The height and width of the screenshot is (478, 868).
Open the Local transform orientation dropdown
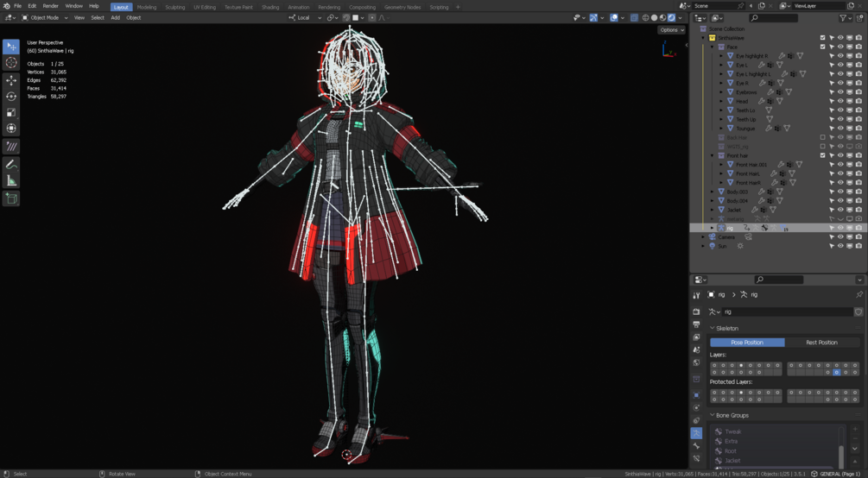click(305, 18)
